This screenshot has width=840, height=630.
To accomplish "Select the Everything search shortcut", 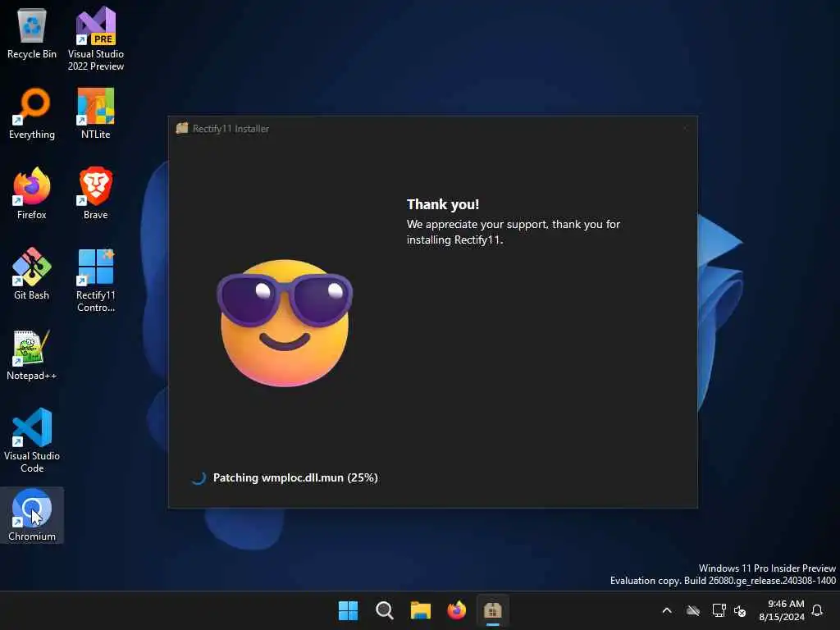I will (x=32, y=114).
